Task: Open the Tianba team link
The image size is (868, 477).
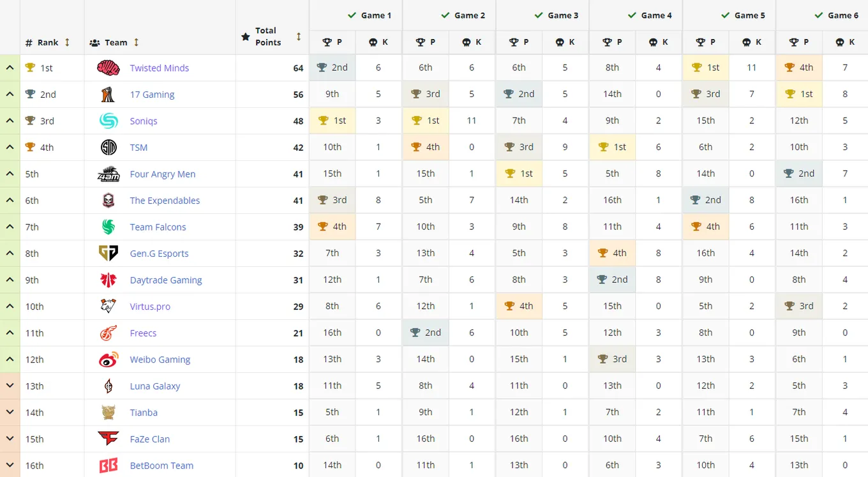Action: pos(144,413)
